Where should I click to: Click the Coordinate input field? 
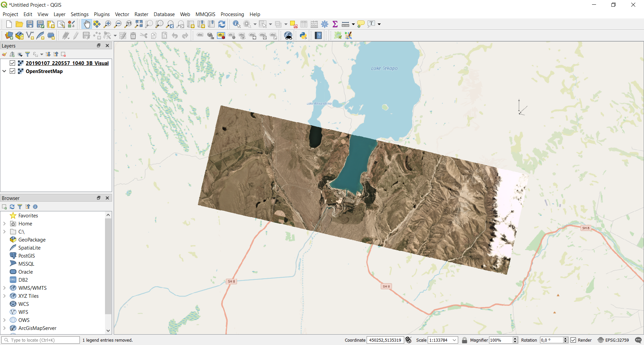click(x=385, y=340)
